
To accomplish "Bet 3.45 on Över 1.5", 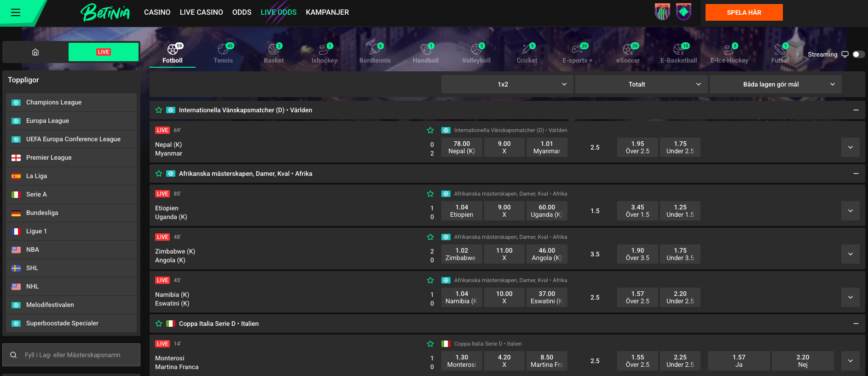I will 637,211.
